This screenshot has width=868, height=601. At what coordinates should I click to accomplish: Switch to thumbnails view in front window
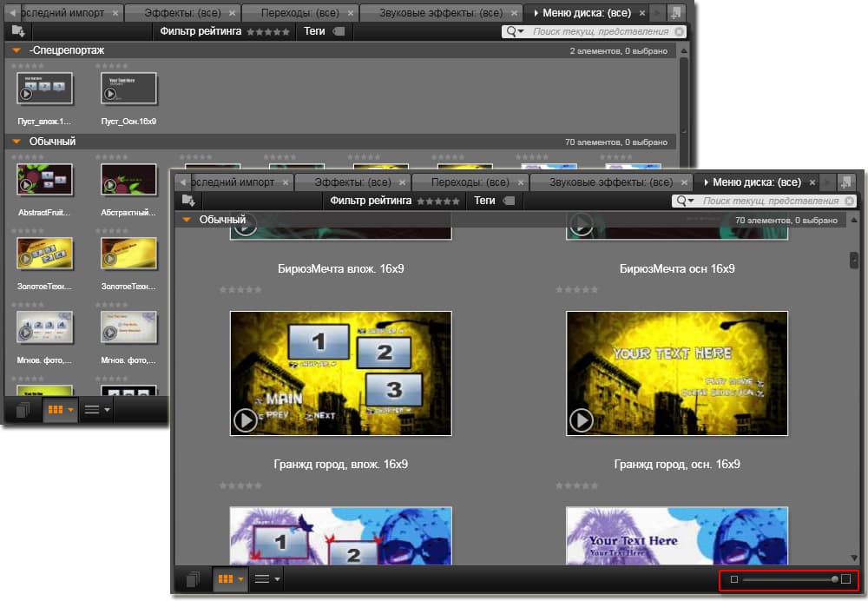[x=226, y=579]
